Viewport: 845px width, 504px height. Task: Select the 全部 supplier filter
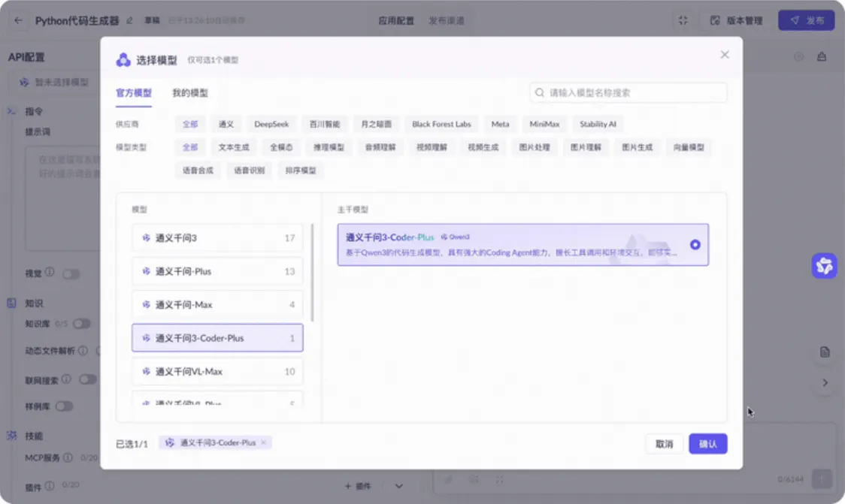[x=189, y=124]
